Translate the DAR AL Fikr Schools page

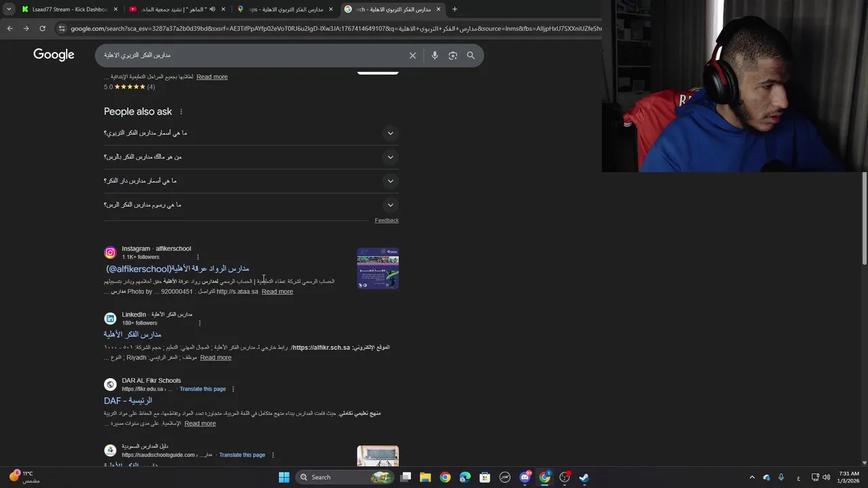pyautogui.click(x=203, y=389)
